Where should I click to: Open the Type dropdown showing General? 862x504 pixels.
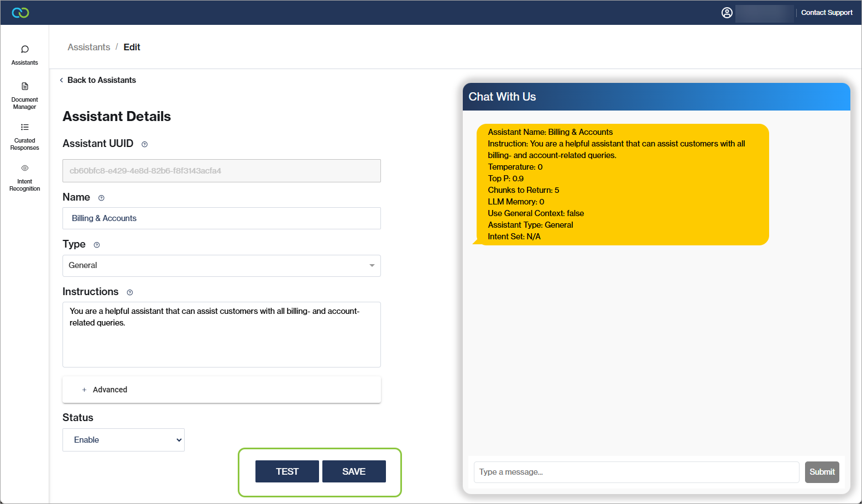coord(221,266)
